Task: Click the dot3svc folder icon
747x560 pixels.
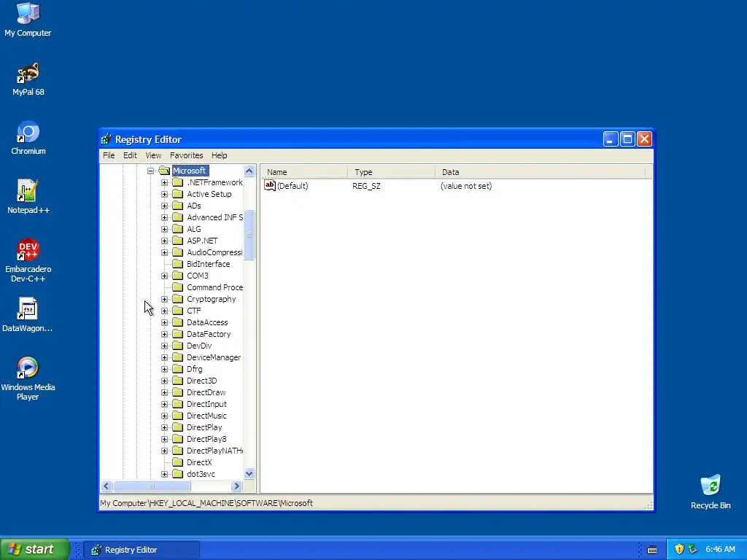Action: click(x=178, y=474)
